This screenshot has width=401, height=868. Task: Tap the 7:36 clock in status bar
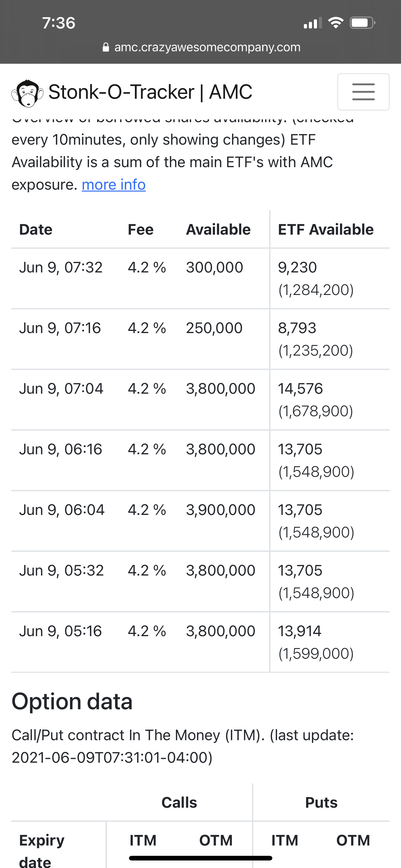pos(59,23)
